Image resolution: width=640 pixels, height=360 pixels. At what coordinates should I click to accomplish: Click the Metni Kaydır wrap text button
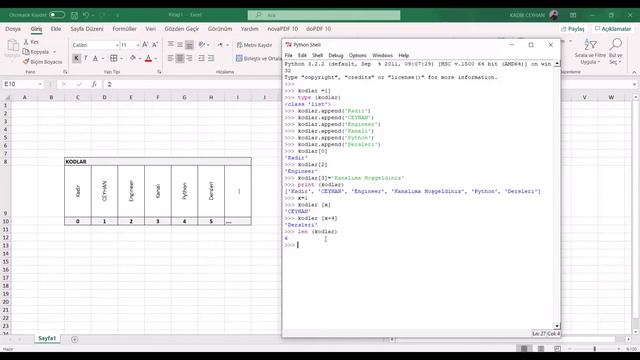point(254,45)
